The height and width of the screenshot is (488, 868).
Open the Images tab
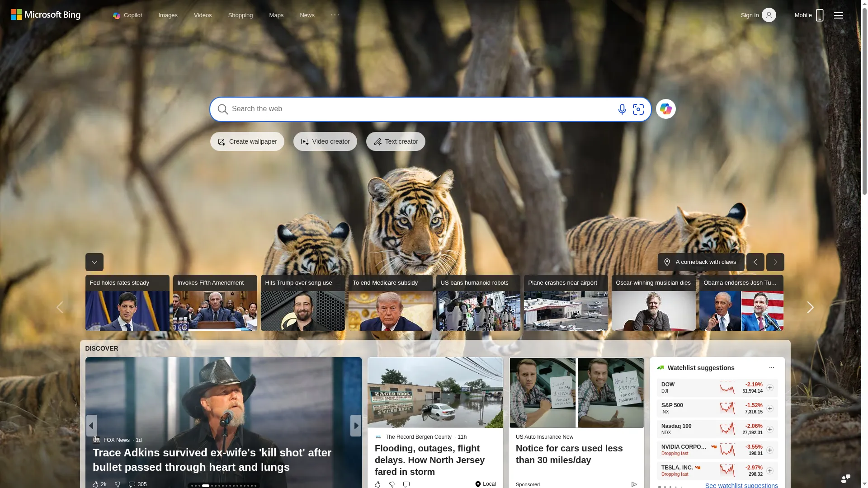tap(168, 15)
